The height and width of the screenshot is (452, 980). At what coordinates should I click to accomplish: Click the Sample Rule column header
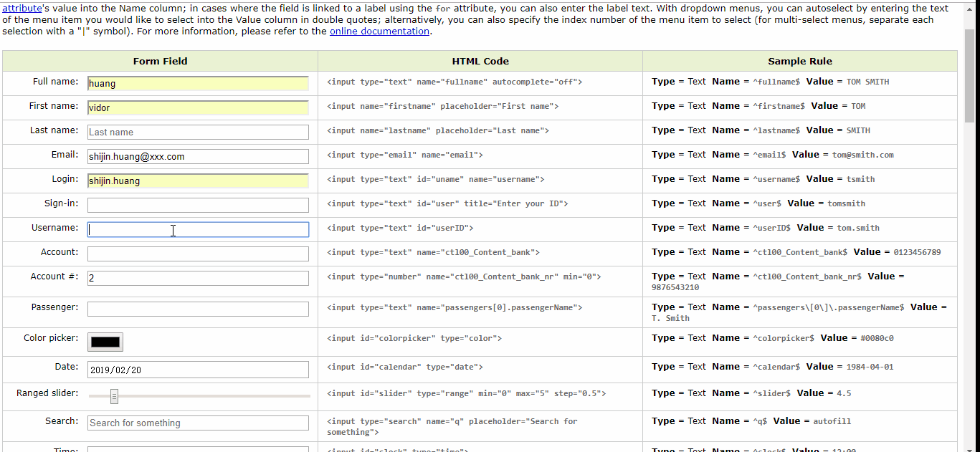click(x=799, y=61)
